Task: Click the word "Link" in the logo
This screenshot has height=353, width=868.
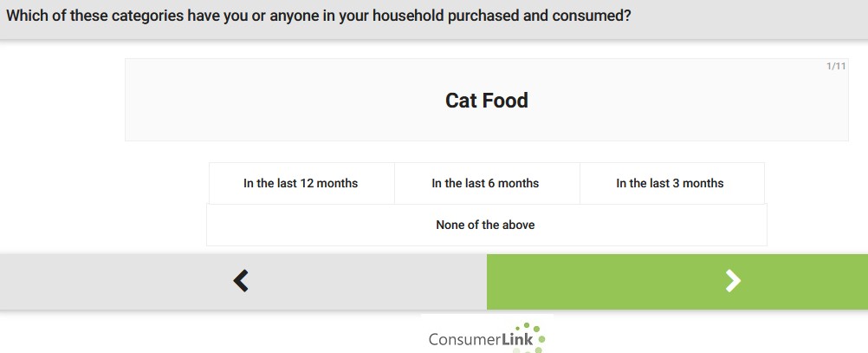Action: coord(517,340)
